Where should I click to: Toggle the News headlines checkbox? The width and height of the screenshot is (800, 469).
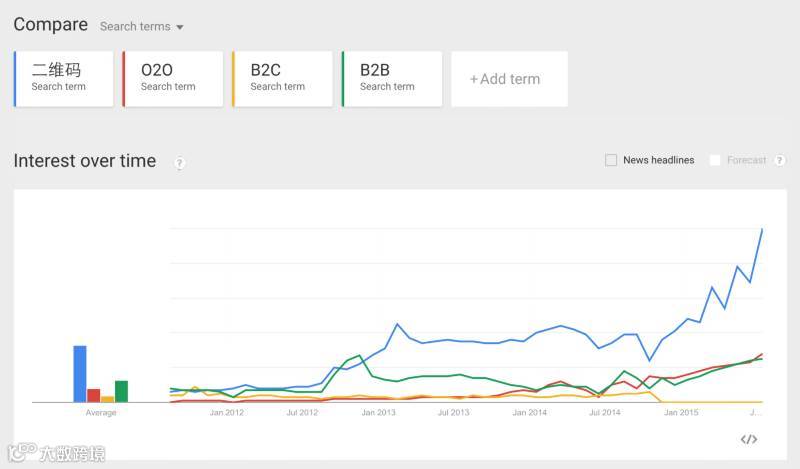[611, 160]
